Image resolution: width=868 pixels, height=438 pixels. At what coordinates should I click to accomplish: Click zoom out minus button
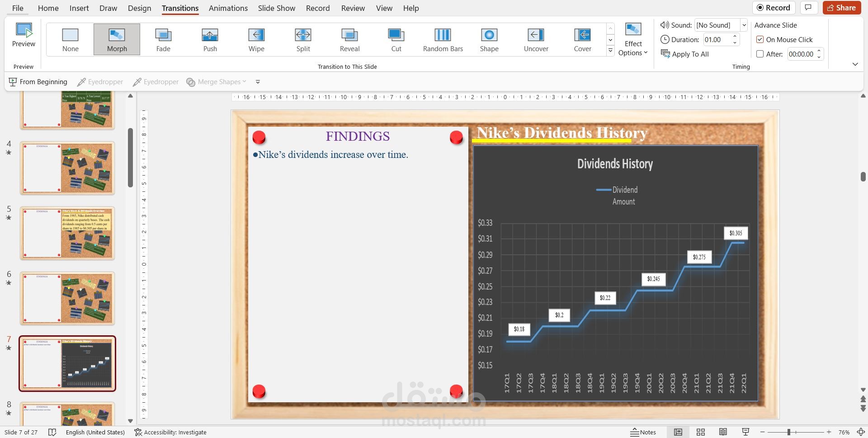pyautogui.click(x=762, y=432)
